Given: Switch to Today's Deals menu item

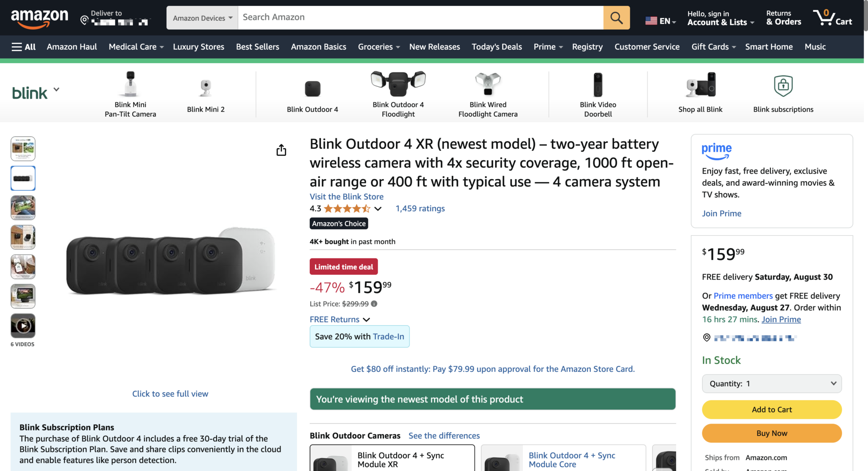Looking at the screenshot, I should tap(496, 47).
